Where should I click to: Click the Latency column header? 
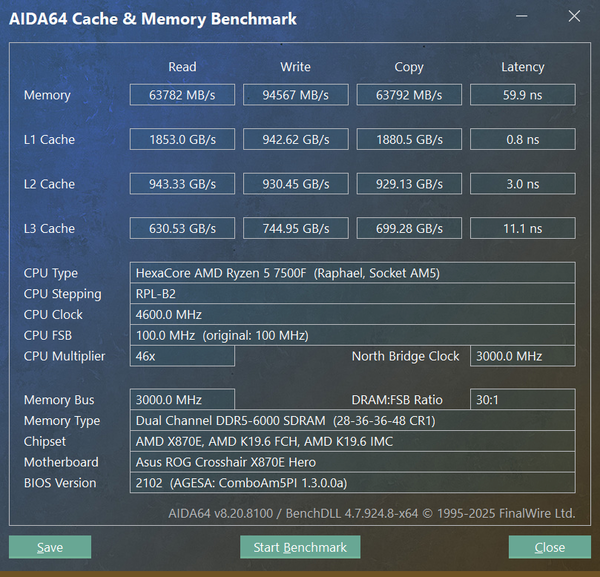tap(523, 67)
